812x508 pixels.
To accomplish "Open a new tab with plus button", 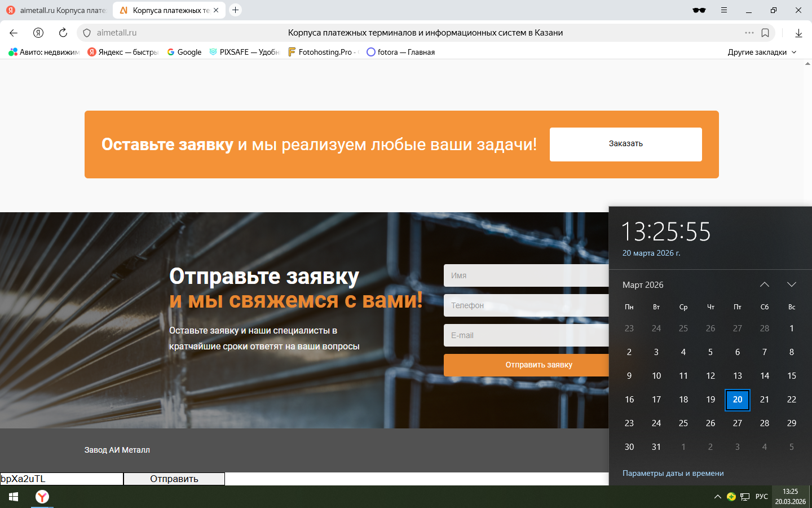I will pos(236,10).
